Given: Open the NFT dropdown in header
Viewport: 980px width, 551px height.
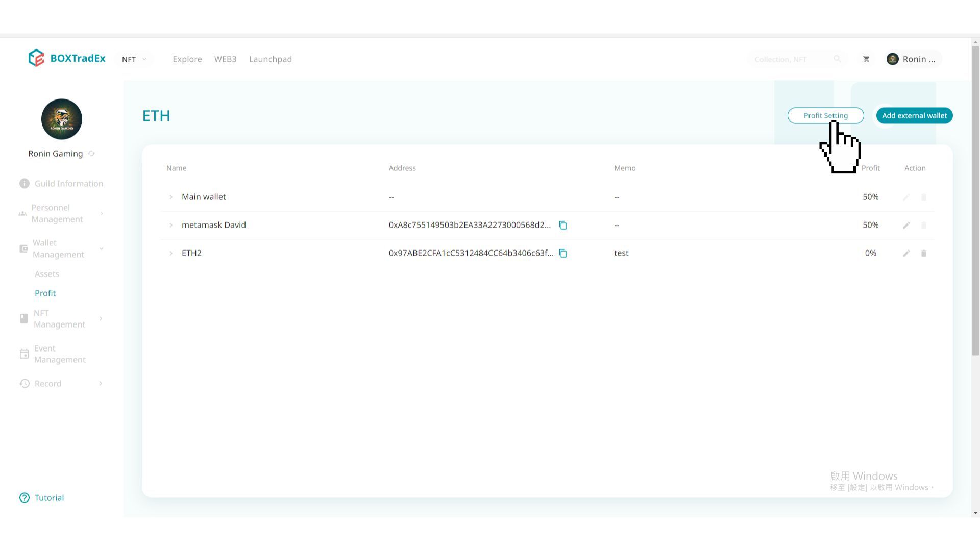Looking at the screenshot, I should pos(134,59).
